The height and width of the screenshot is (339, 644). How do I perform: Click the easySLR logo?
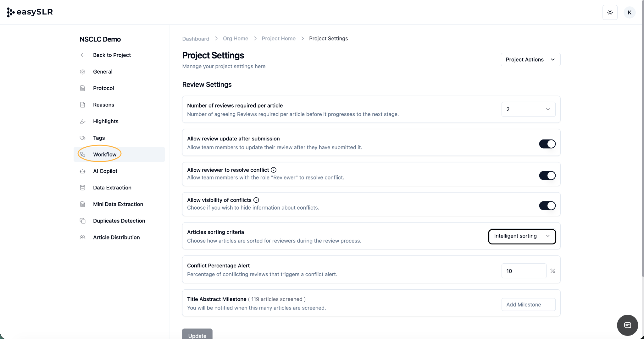click(30, 12)
